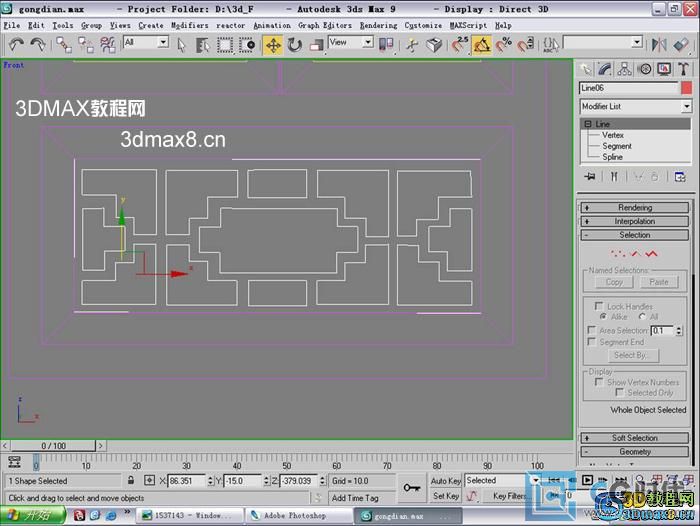Collapse the Geometry rollout
This screenshot has width=700, height=526.
pyautogui.click(x=634, y=451)
